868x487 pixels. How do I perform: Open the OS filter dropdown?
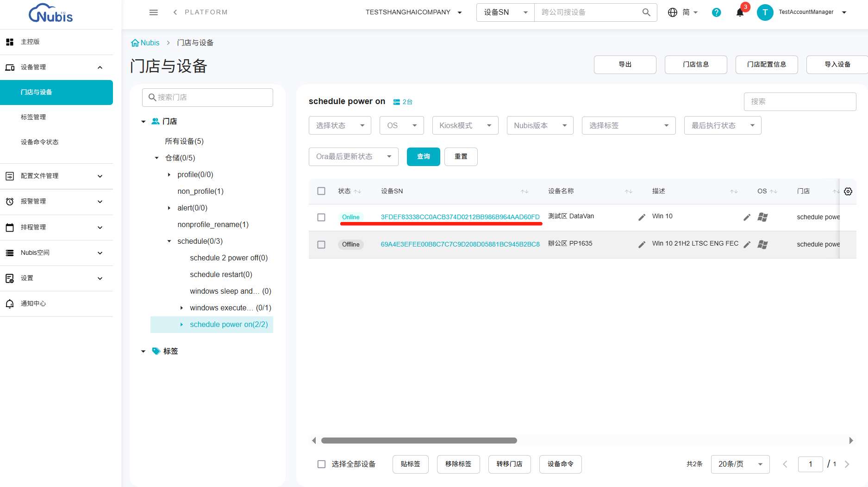[x=402, y=125]
